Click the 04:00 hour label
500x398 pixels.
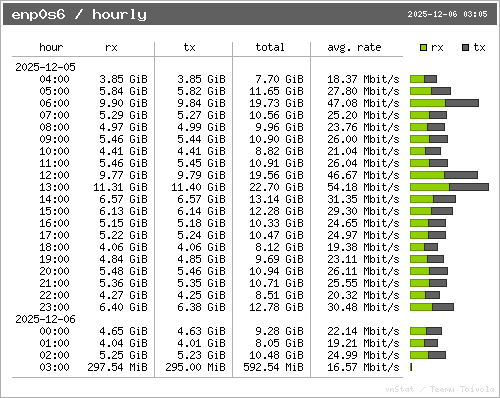coord(54,79)
